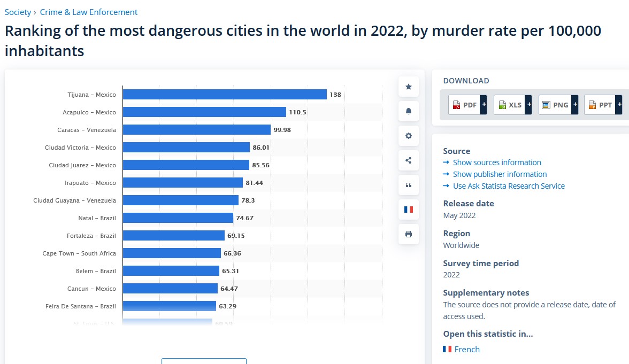The height and width of the screenshot is (364, 629).
Task: Click the value label 74.67
Action: [x=245, y=218]
